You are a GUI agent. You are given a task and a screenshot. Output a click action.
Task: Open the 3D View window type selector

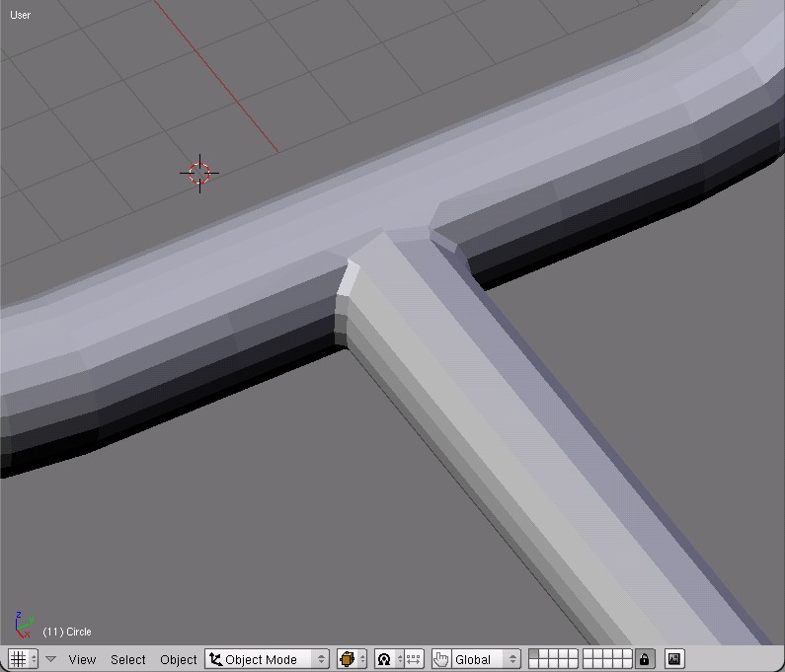click(23, 659)
